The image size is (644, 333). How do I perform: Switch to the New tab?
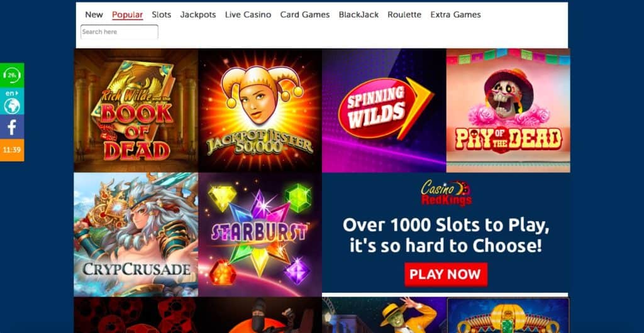click(x=94, y=14)
